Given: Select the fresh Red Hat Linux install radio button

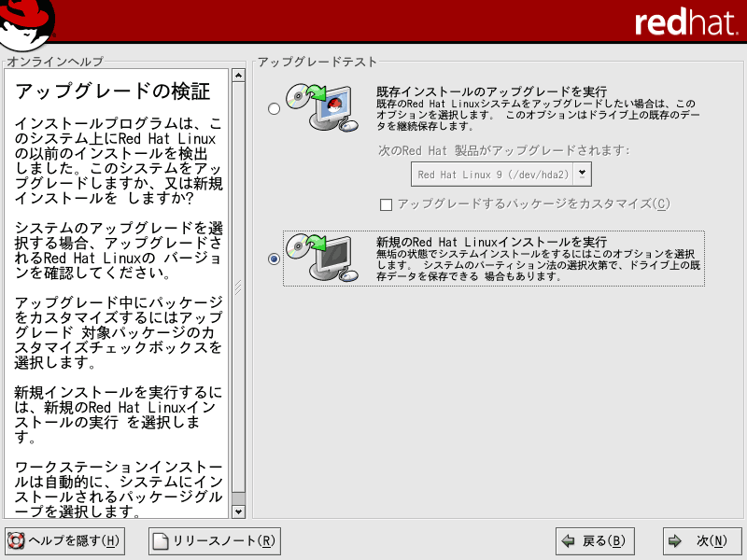Looking at the screenshot, I should (274, 259).
